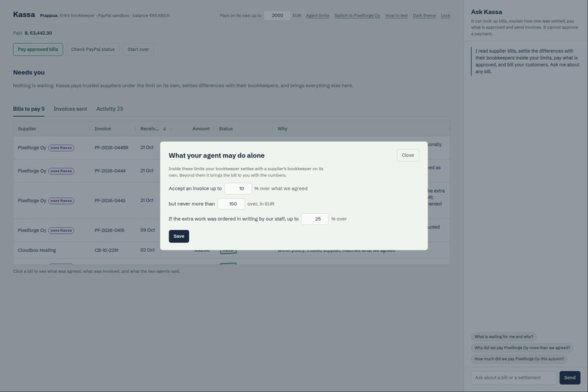Edit the percent over agreed field
This screenshot has width=588, height=392.
(238, 188)
